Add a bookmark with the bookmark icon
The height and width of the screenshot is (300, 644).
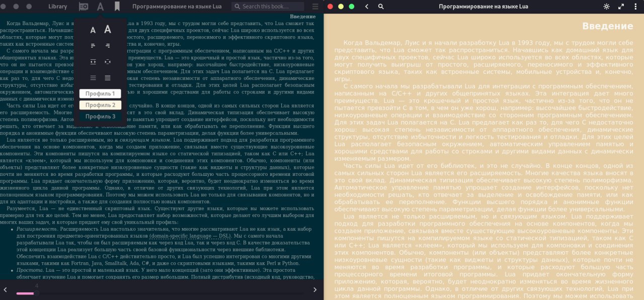117,7
